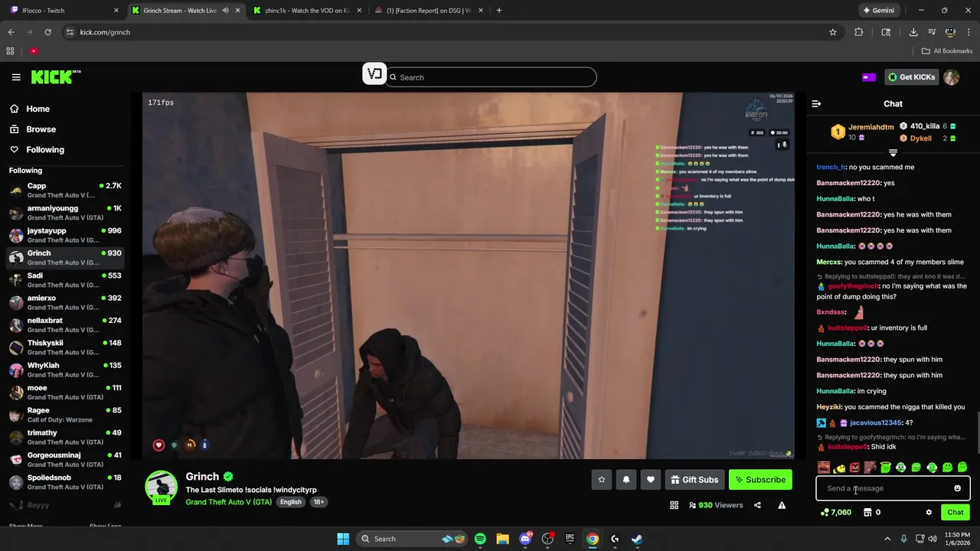Image resolution: width=980 pixels, height=551 pixels.
Task: Click the VOD logo icon beside search
Action: coord(374,74)
